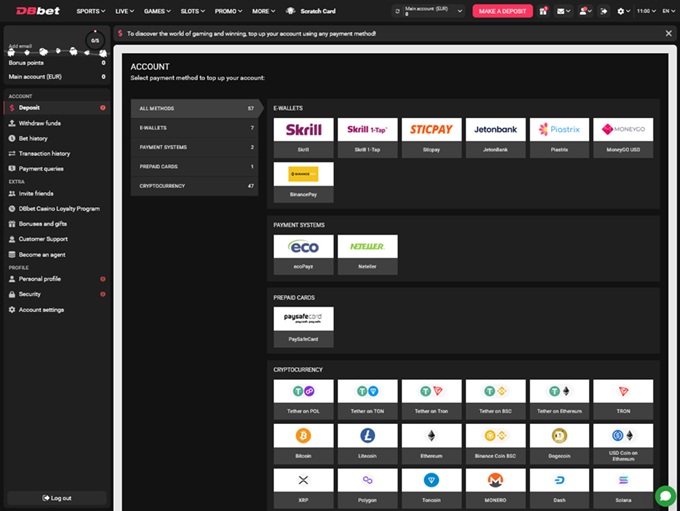Switch to the E-Wallets method filter
This screenshot has height=511, width=680.
pos(196,128)
